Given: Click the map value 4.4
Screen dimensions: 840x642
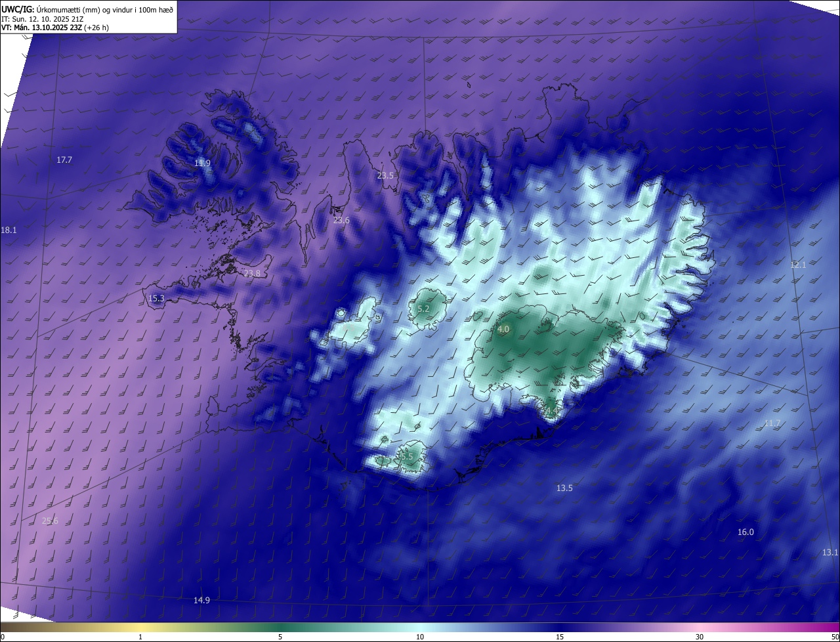Looking at the screenshot, I should (x=551, y=412).
